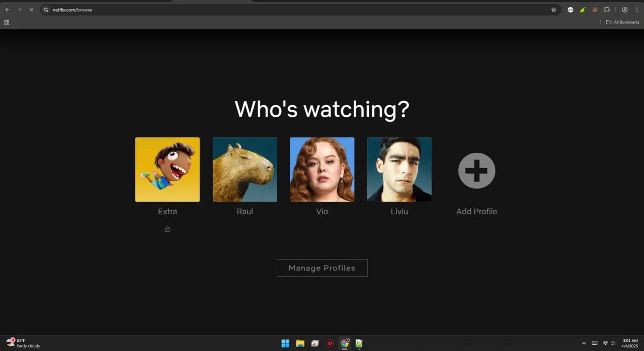Open the All Bookmarks folder
This screenshot has width=644, height=351.
623,22
